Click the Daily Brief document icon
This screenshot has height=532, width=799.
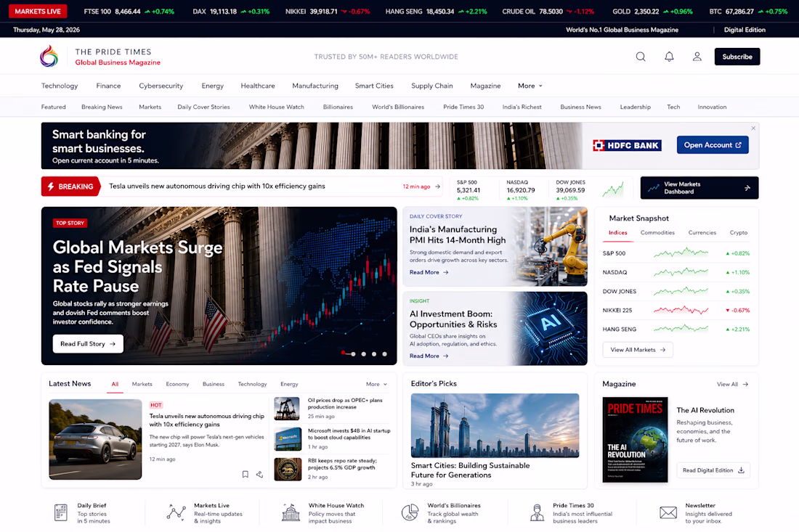click(60, 512)
